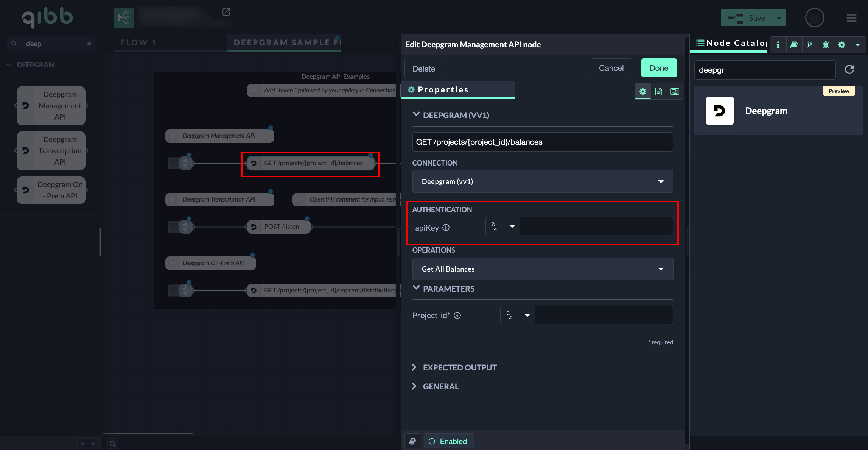This screenshot has width=868, height=450.
Task: Toggle the inject button before balances node
Action: coord(173,163)
